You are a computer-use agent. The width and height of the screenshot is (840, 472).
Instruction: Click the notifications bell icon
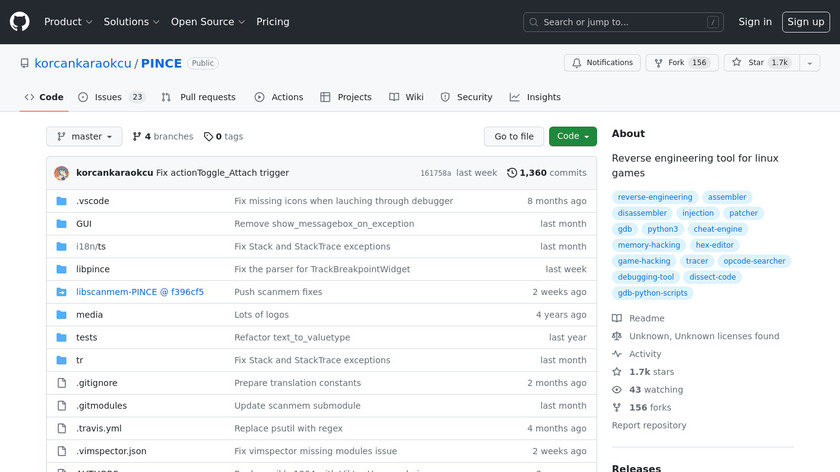(576, 63)
